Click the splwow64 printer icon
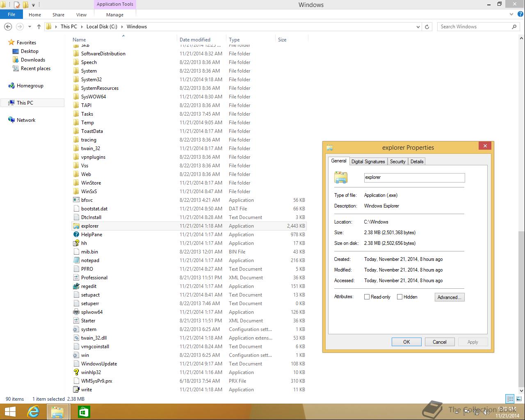The image size is (525, 420). (x=76, y=312)
